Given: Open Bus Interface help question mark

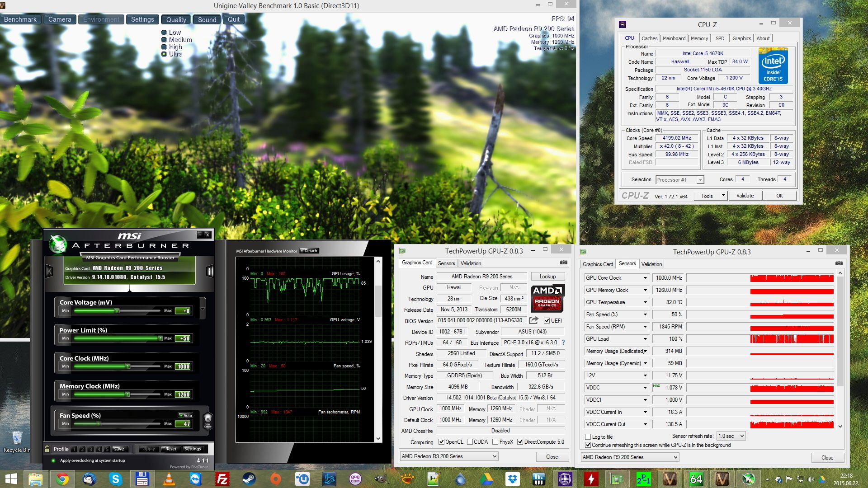Looking at the screenshot, I should click(x=563, y=343).
